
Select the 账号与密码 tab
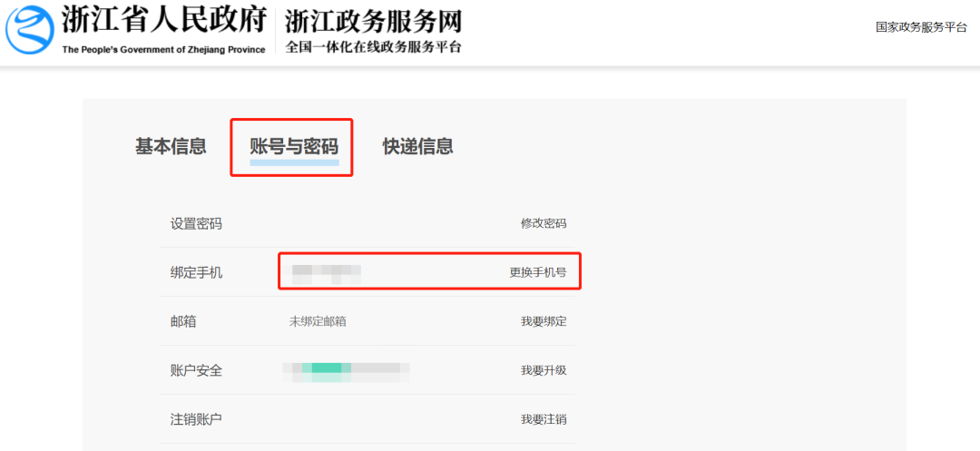pos(294,147)
